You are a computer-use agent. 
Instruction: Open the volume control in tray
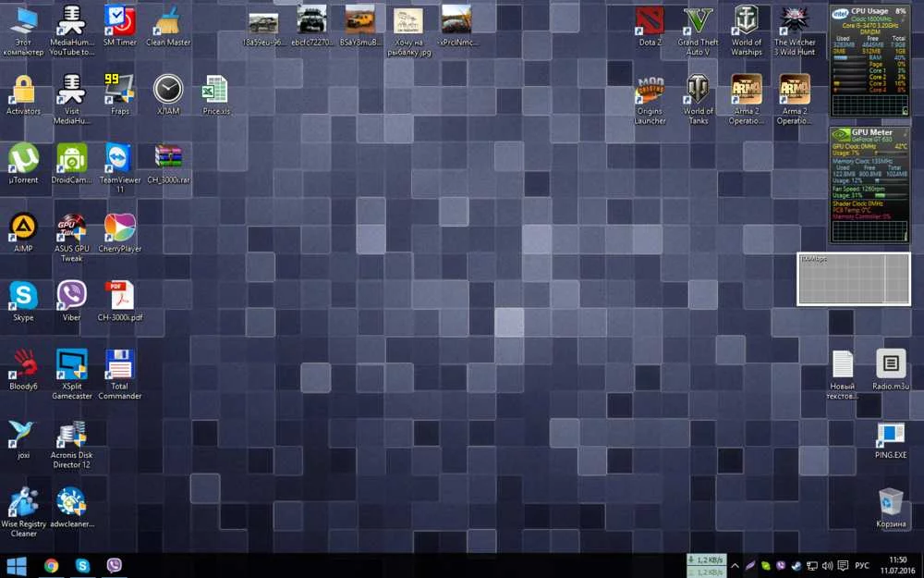(827, 566)
